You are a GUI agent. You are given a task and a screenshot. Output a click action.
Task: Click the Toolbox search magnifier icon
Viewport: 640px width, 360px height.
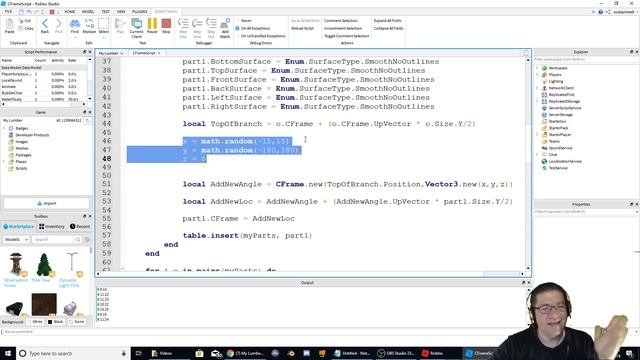(x=78, y=240)
